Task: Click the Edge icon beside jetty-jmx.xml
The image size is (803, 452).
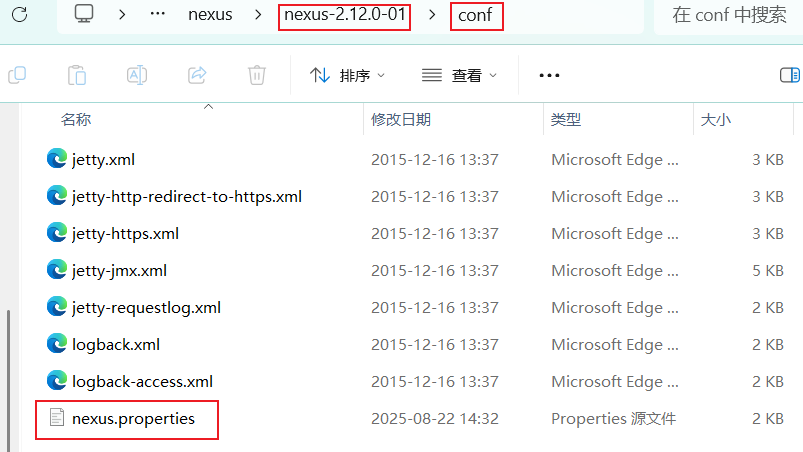Action: [x=57, y=269]
